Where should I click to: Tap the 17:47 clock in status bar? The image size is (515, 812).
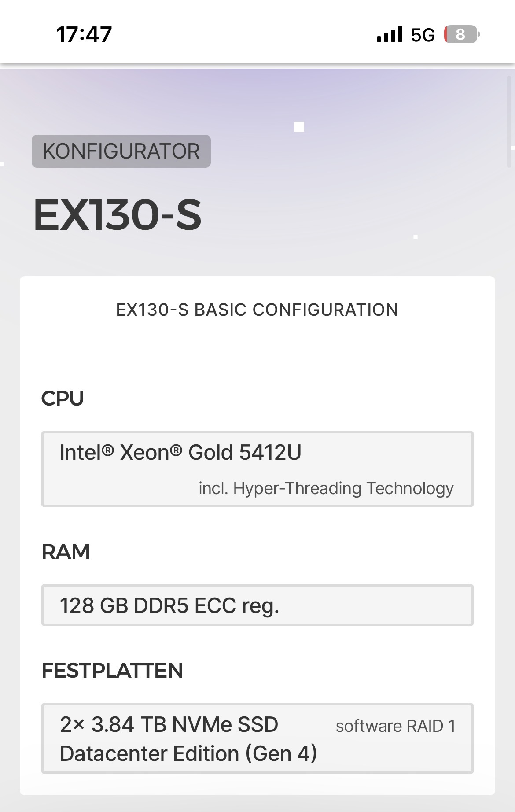(x=84, y=34)
